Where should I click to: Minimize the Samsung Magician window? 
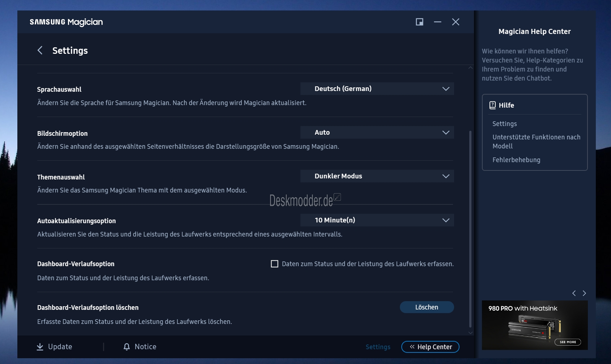(x=437, y=22)
